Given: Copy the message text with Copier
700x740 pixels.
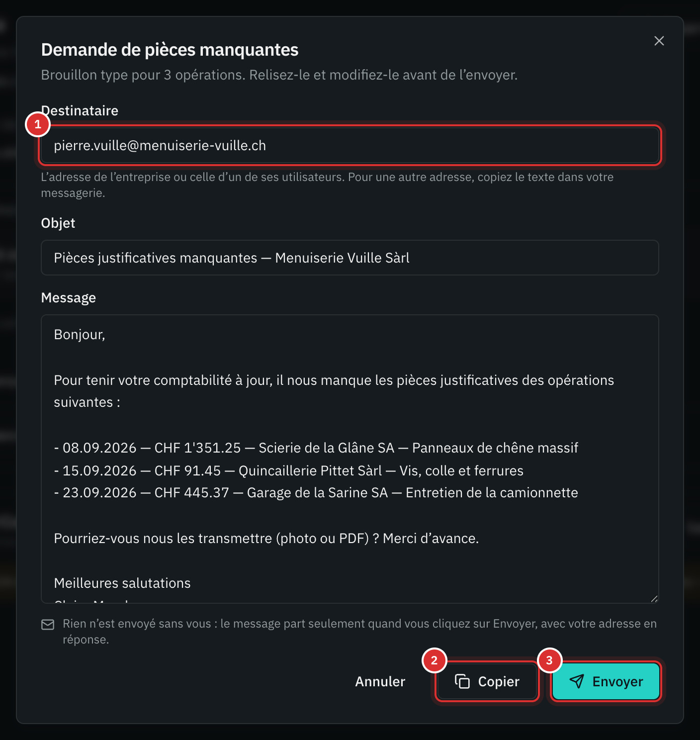Looking at the screenshot, I should click(487, 681).
